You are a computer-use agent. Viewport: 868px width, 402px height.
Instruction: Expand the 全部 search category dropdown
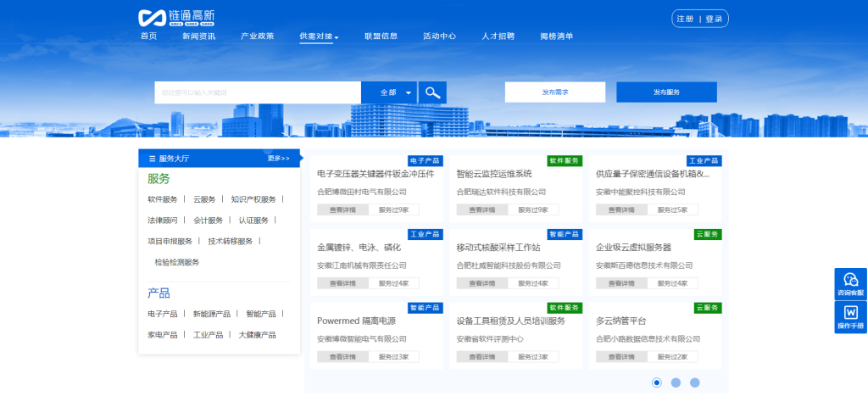tap(397, 92)
